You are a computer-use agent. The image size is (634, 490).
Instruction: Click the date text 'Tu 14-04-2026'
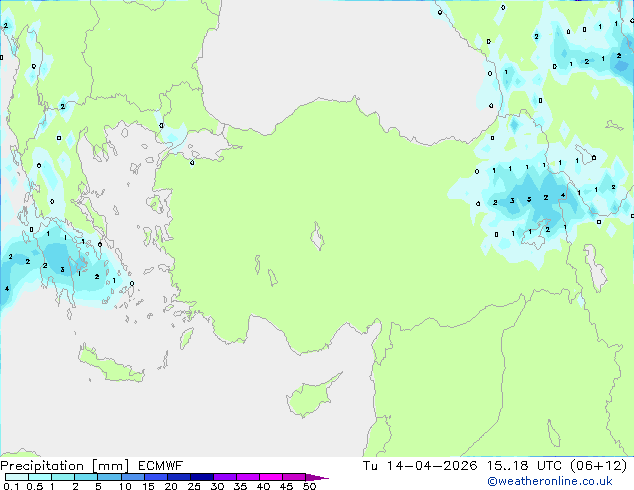click(x=420, y=466)
